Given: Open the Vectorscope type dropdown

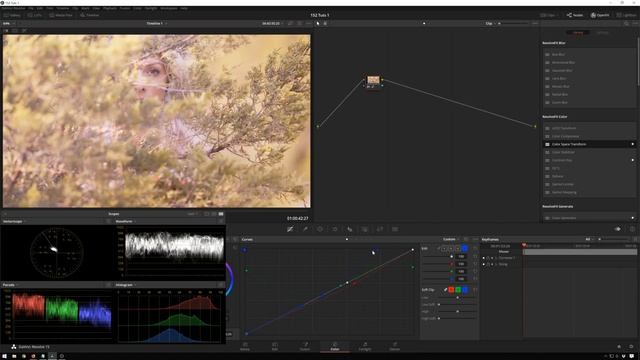Looking at the screenshot, I should pyautogui.click(x=14, y=221).
